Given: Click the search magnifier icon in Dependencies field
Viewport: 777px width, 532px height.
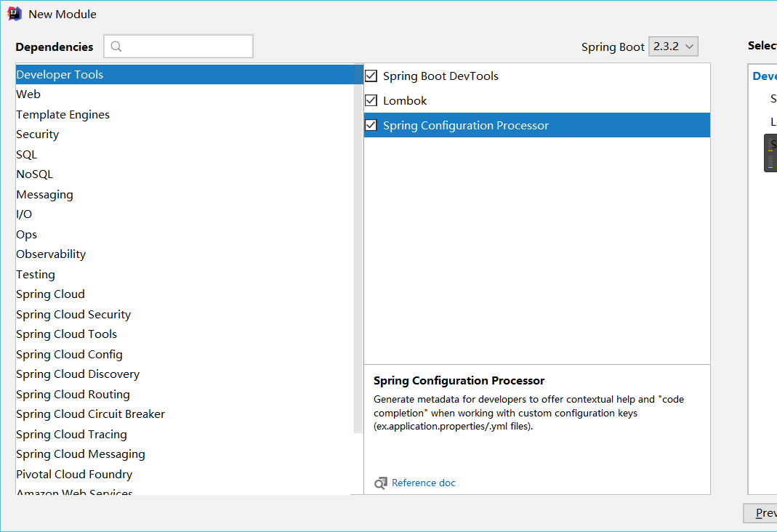Looking at the screenshot, I should 116,47.
